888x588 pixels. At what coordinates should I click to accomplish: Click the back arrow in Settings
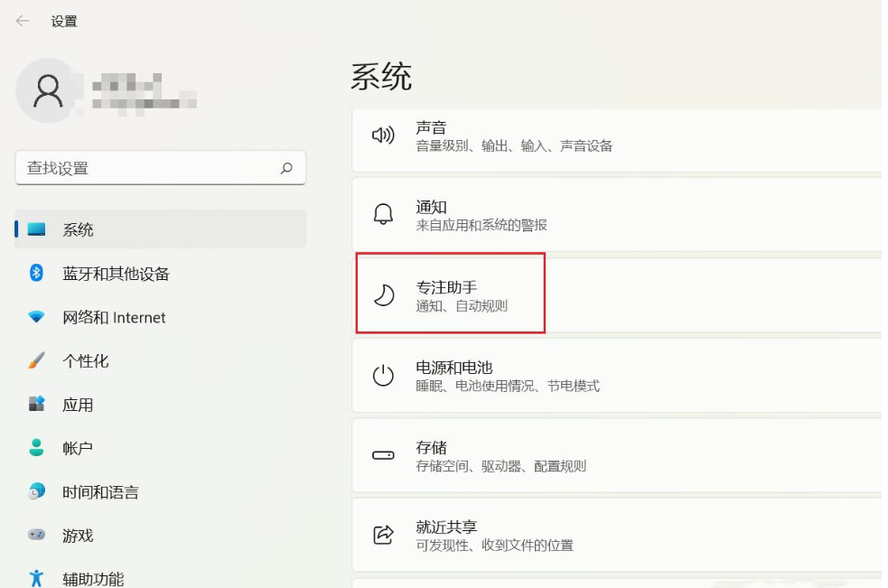[23, 21]
